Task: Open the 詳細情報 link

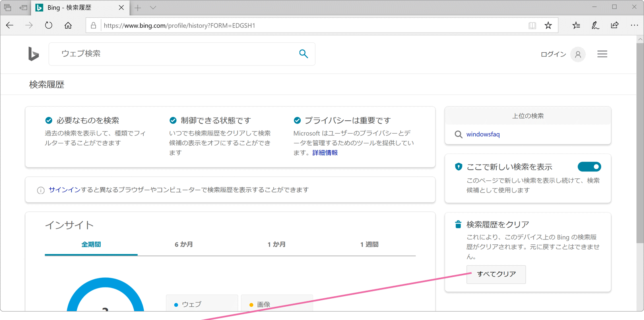Action: coord(325,153)
